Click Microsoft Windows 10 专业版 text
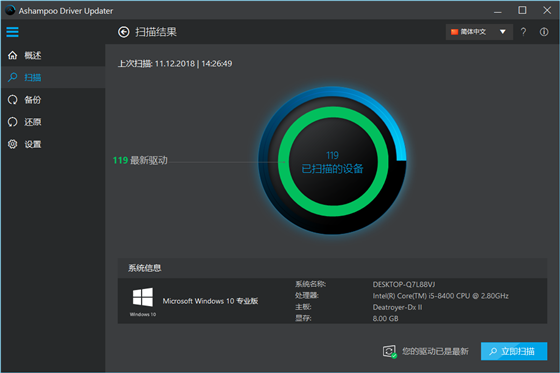The image size is (560, 373). click(x=210, y=301)
